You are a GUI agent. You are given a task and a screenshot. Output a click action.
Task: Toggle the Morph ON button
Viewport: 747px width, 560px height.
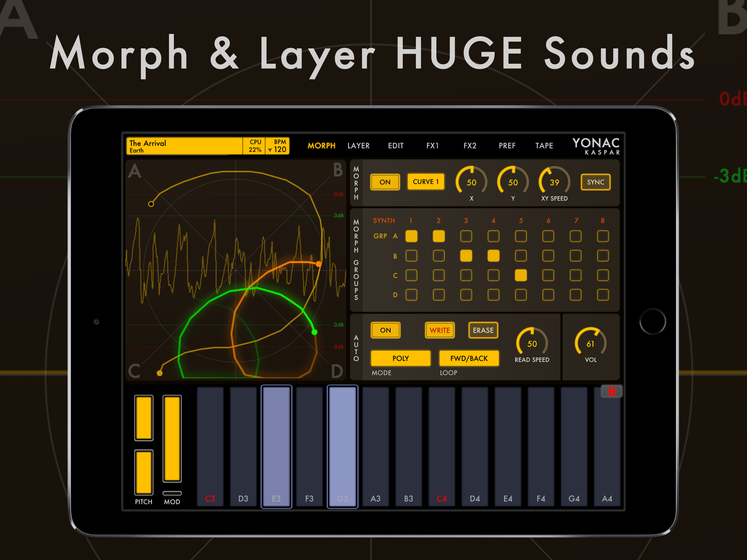tap(385, 182)
